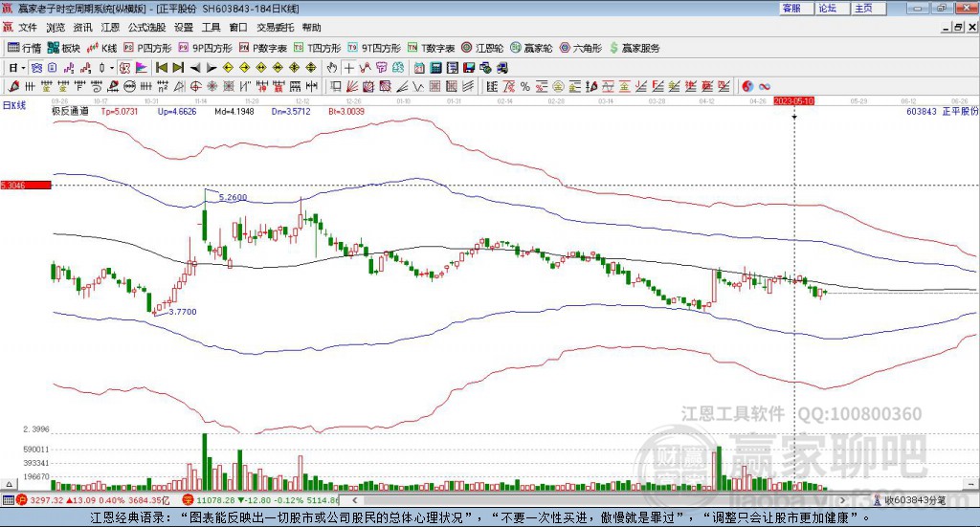Toggle the 权 adjusted-price icon
The height and width of the screenshot is (527, 980).
(x=125, y=68)
